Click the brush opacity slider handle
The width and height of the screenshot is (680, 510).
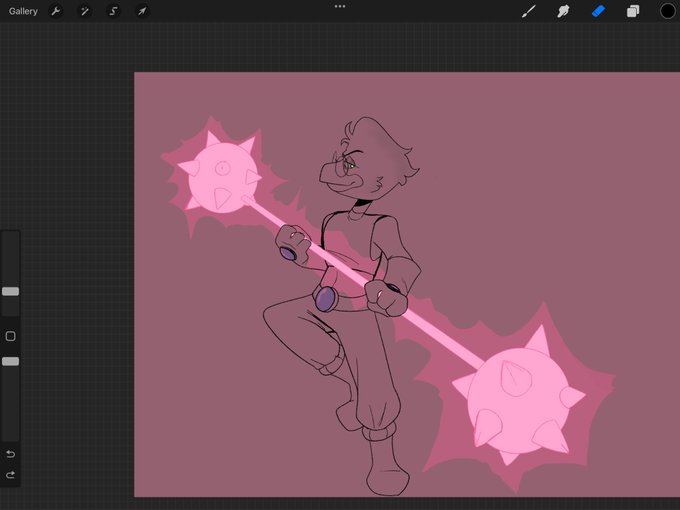click(10, 361)
